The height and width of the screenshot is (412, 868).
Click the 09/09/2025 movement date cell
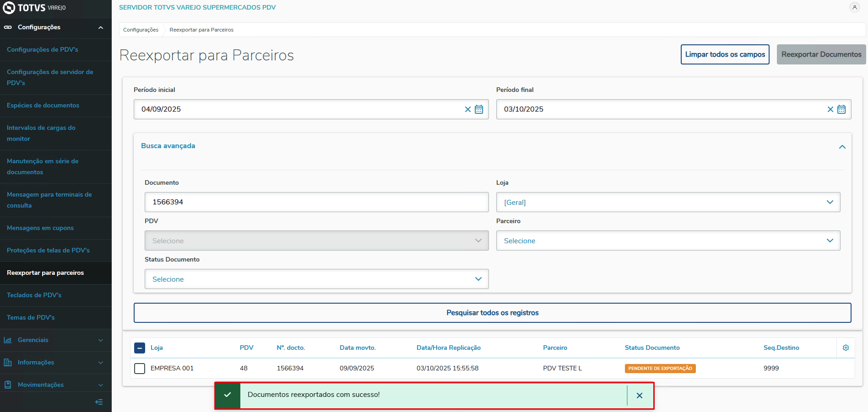357,369
